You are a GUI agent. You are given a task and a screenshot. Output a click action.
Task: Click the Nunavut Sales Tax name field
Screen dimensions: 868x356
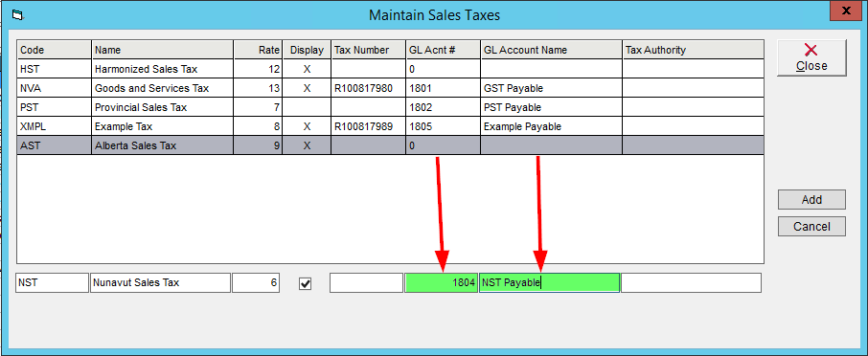160,282
